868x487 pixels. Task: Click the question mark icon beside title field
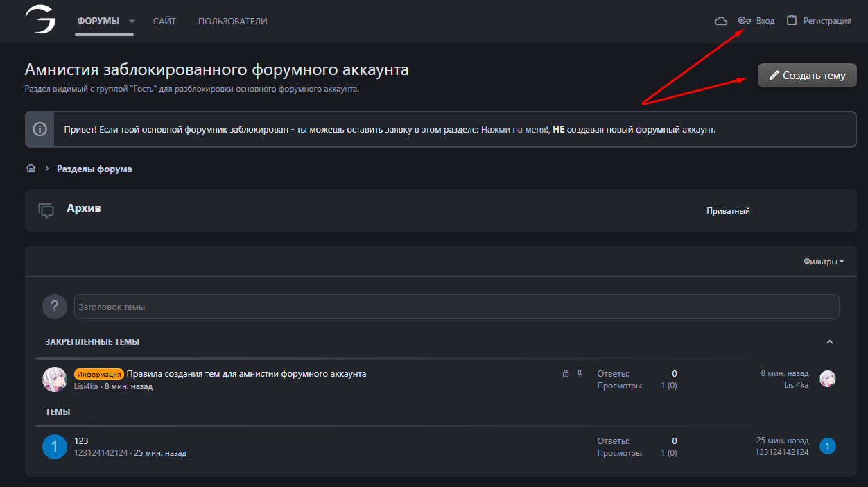click(x=55, y=307)
